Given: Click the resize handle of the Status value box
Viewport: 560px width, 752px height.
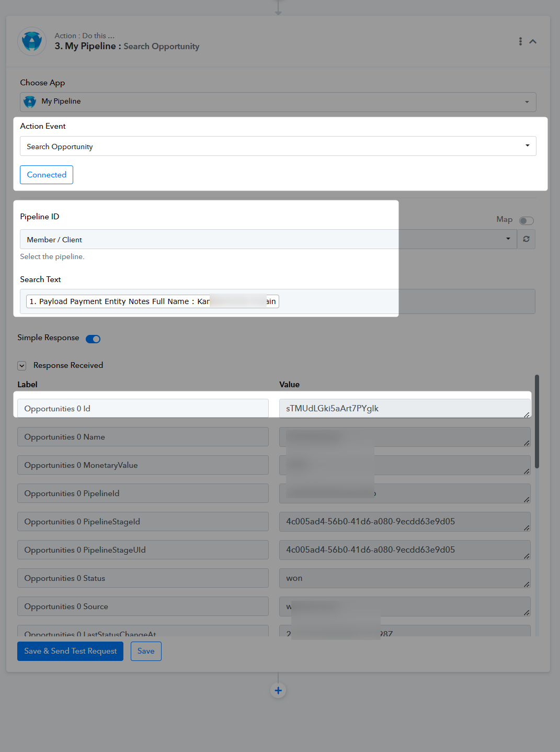Looking at the screenshot, I should pyautogui.click(x=527, y=584).
